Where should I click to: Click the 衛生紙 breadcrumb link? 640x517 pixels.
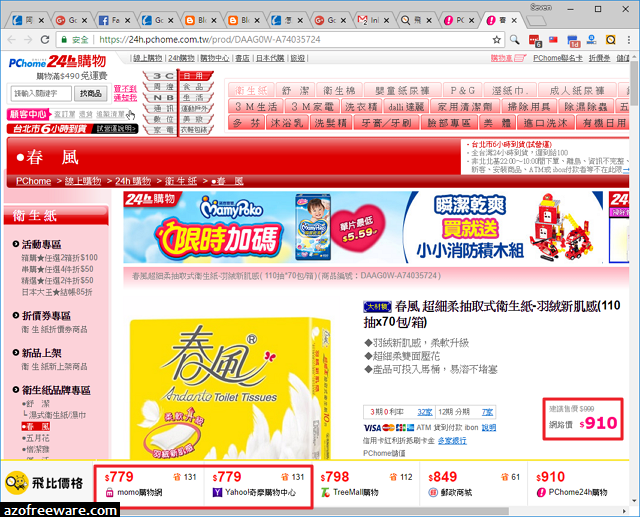pyautogui.click(x=181, y=181)
